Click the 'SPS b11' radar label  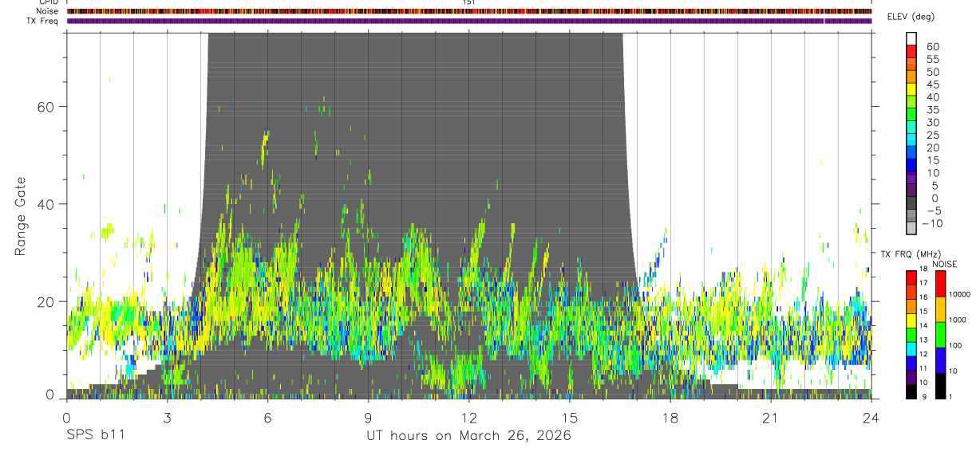tap(95, 436)
